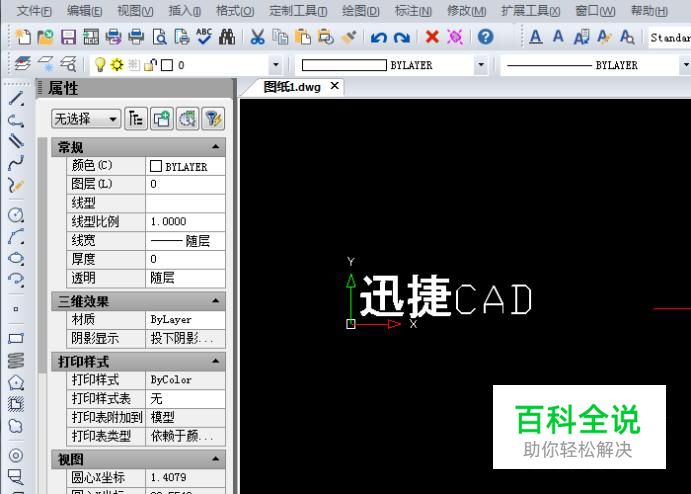
Task: Click the Print icon
Action: (x=136, y=37)
